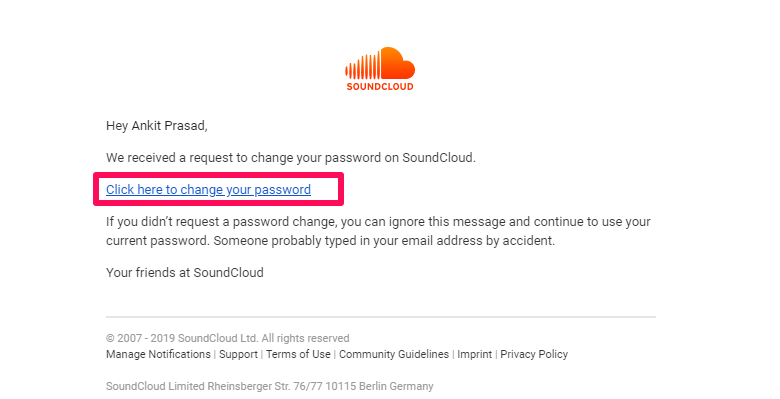Click the line starting 'current password. Someone probably'
Image resolution: width=780 pixels, height=399 pixels.
330,241
